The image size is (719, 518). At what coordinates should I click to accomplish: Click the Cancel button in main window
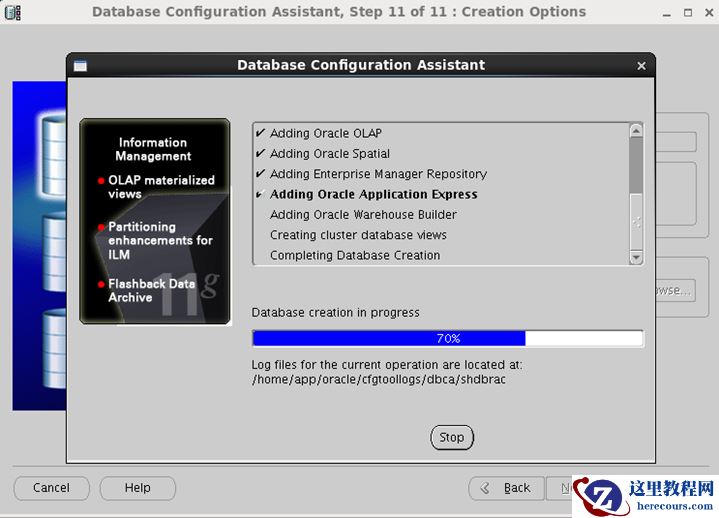(x=51, y=488)
